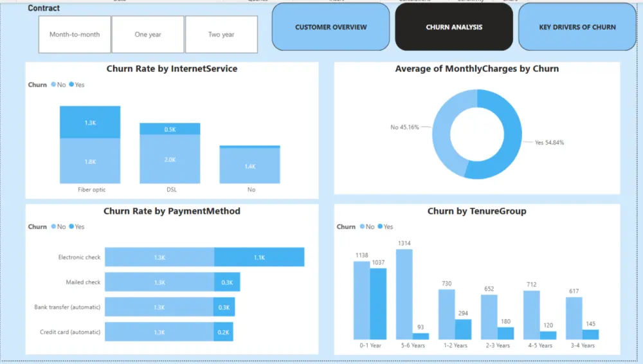Click the '0-1 Year' axis label
This screenshot has width=643, height=364.
coord(370,345)
